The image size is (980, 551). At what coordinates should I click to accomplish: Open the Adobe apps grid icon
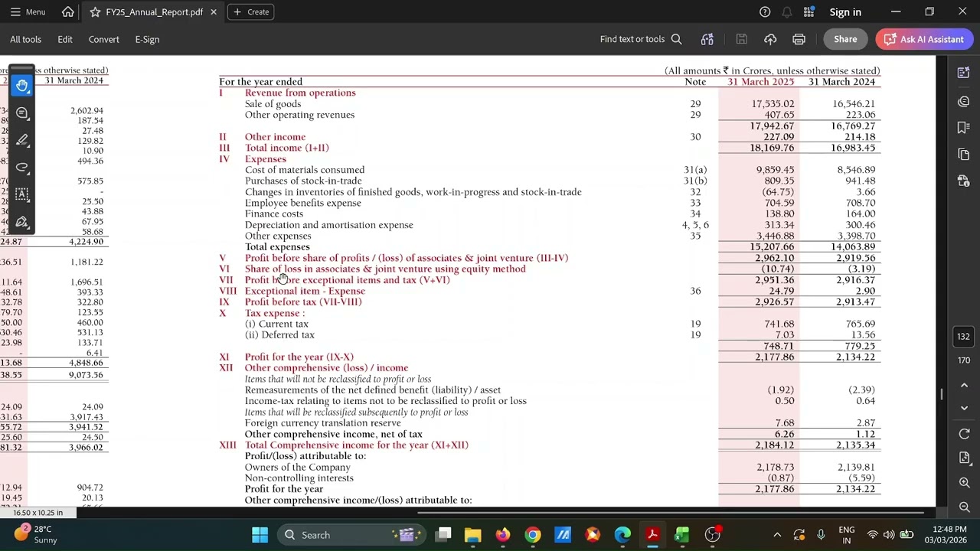(x=808, y=12)
